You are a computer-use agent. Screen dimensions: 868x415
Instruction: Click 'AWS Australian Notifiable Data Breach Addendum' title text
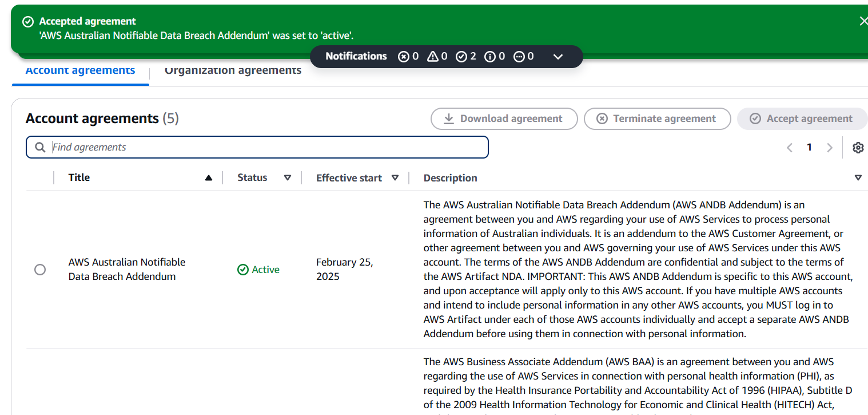pyautogui.click(x=127, y=269)
